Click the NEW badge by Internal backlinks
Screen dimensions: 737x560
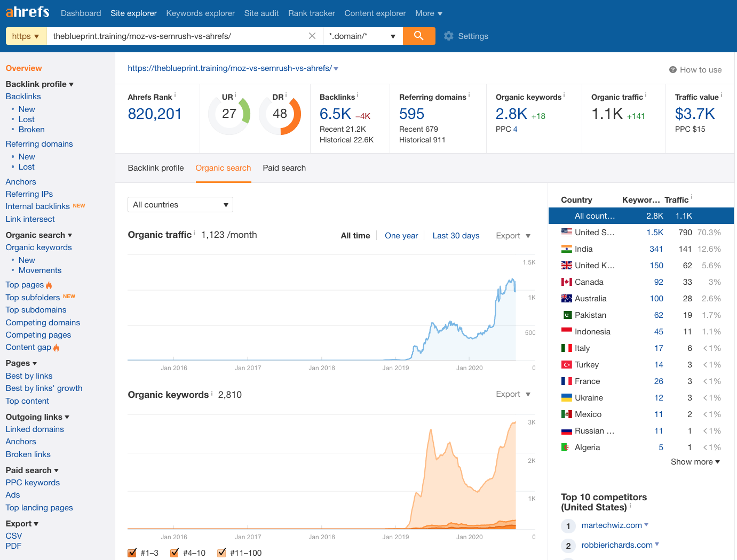tap(79, 206)
